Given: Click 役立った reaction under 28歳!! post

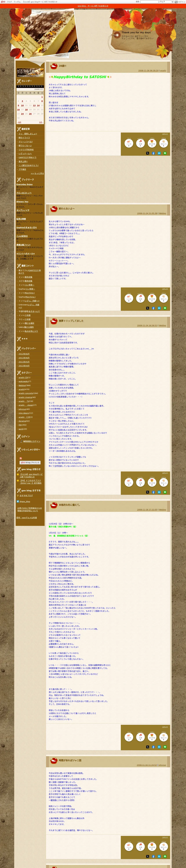Looking at the screenshot, I should pyautogui.click(x=164, y=143).
